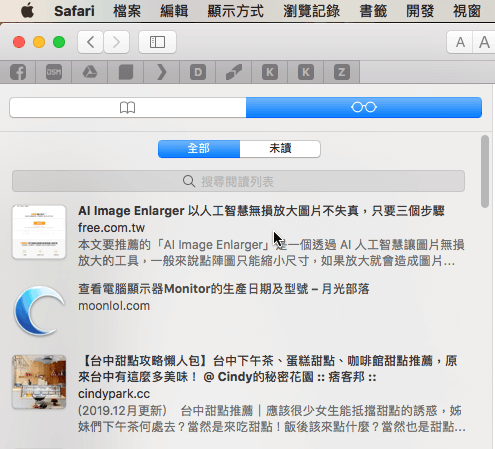Viewport: 495px width, 449px height.
Task: Open the 瀏覽記錄 menu
Action: click(x=311, y=11)
